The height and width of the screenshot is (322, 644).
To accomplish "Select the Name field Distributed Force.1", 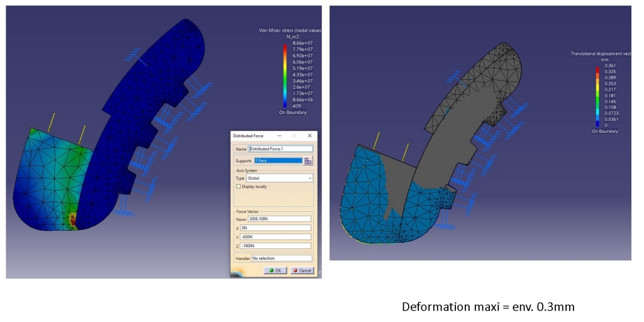I will 280,148.
